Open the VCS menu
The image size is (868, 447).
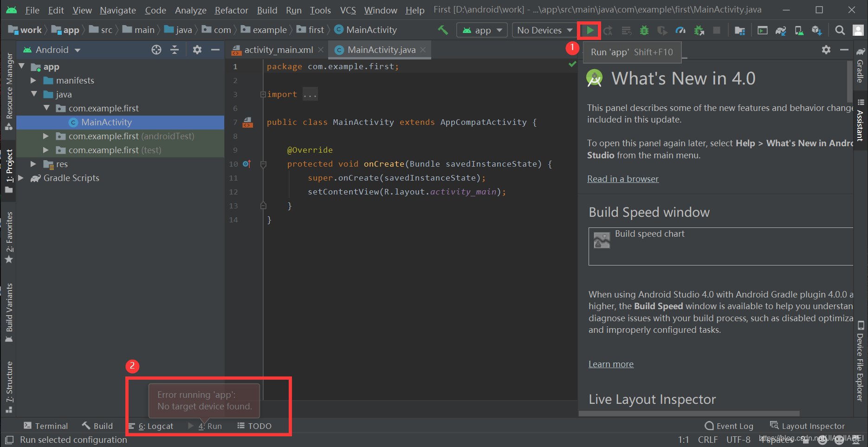coord(348,10)
